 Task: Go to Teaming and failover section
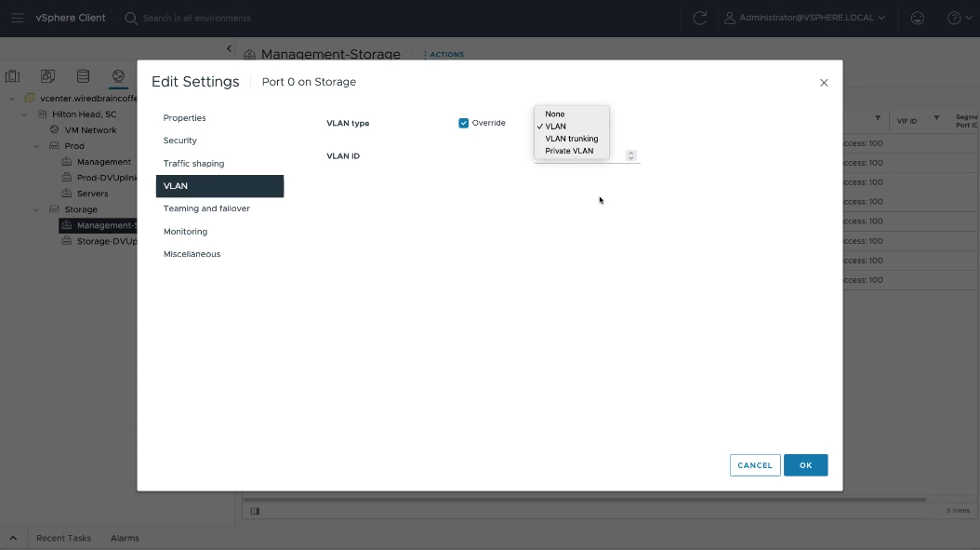click(x=206, y=208)
